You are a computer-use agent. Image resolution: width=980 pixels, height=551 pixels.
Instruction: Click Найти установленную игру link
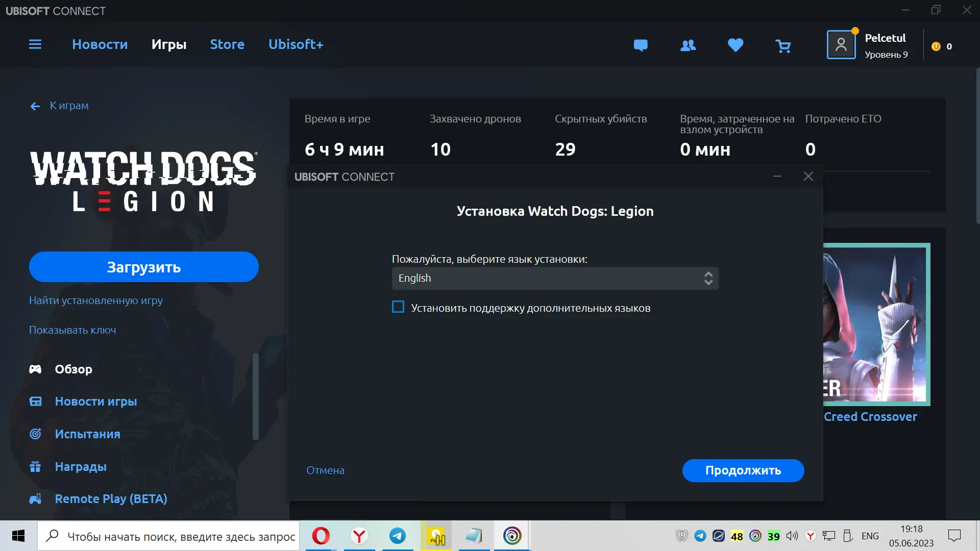click(96, 300)
